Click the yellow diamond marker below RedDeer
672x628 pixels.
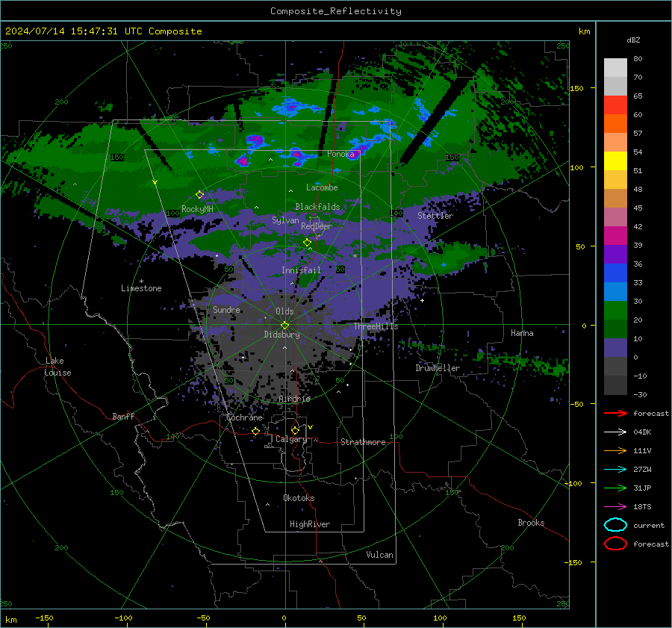pyautogui.click(x=307, y=243)
